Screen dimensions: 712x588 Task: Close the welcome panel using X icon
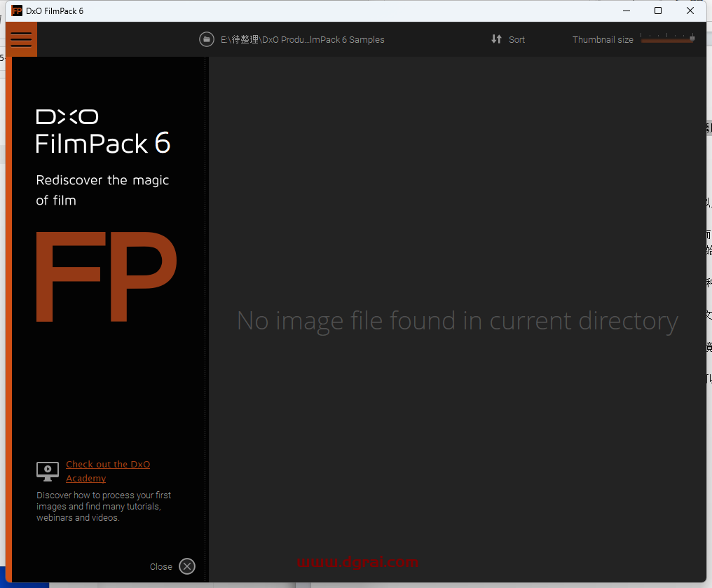(x=187, y=566)
